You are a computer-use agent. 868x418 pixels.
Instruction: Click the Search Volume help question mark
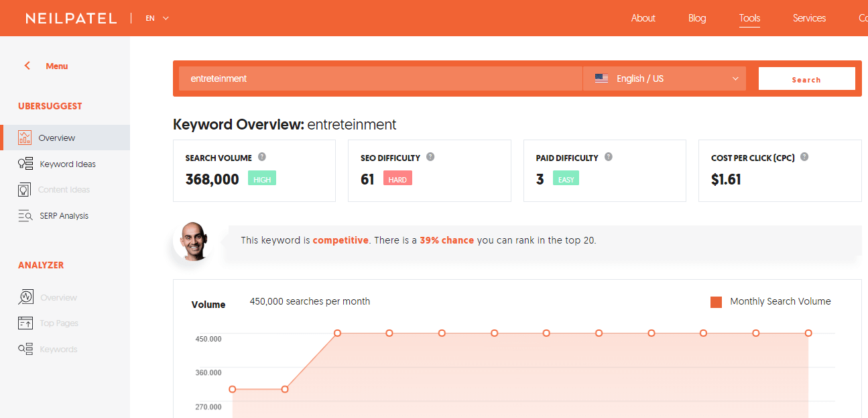(x=262, y=157)
